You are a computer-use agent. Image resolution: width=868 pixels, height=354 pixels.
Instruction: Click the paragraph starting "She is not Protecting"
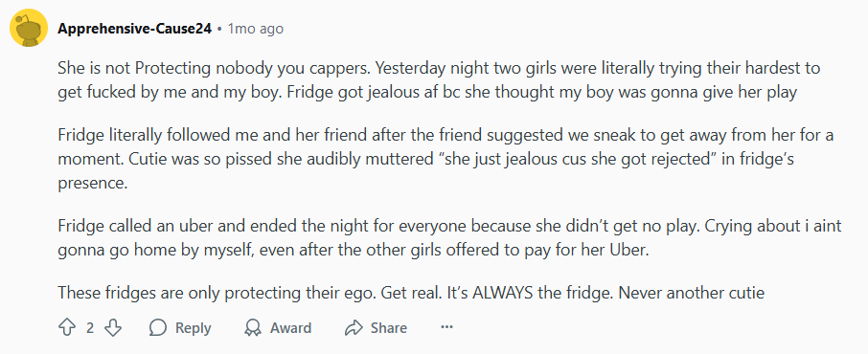(439, 80)
